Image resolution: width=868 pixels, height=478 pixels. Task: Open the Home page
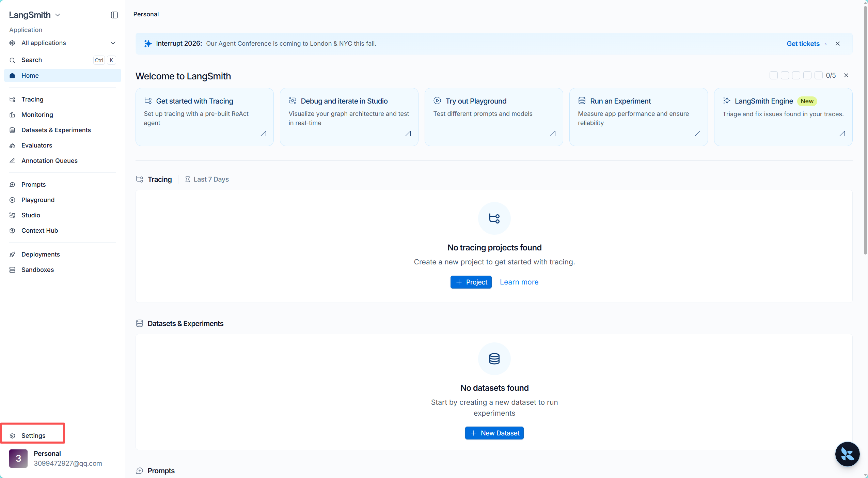coord(63,76)
